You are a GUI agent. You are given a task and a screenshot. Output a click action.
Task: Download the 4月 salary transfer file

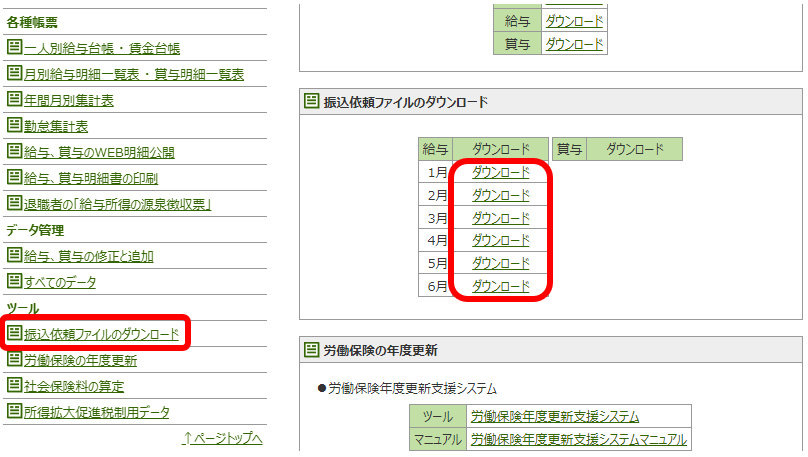point(501,240)
